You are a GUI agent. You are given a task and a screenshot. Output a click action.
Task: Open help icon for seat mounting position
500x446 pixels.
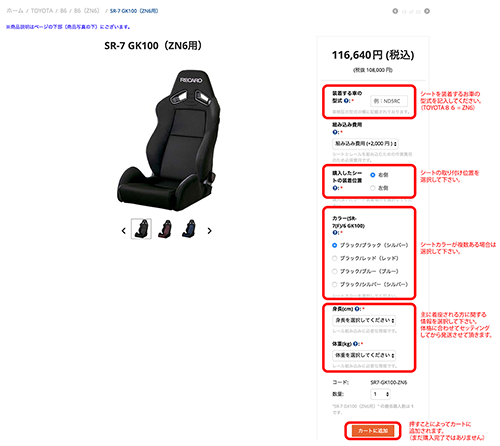click(x=335, y=188)
